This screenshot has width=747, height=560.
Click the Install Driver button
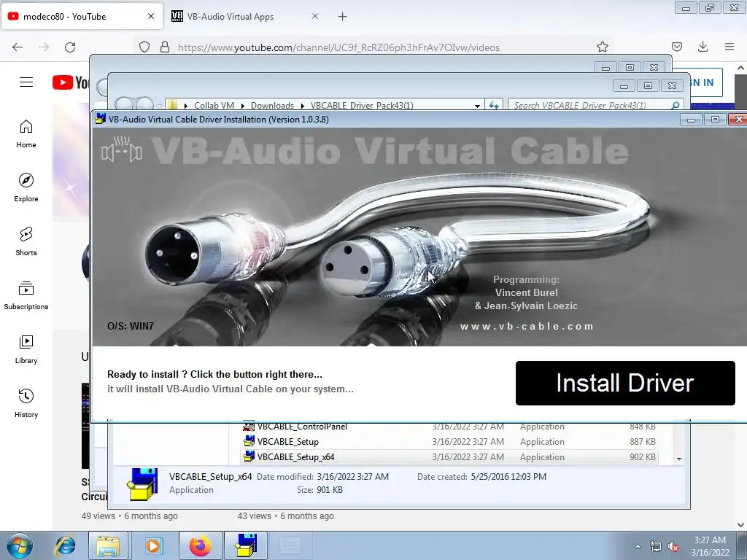coord(625,383)
